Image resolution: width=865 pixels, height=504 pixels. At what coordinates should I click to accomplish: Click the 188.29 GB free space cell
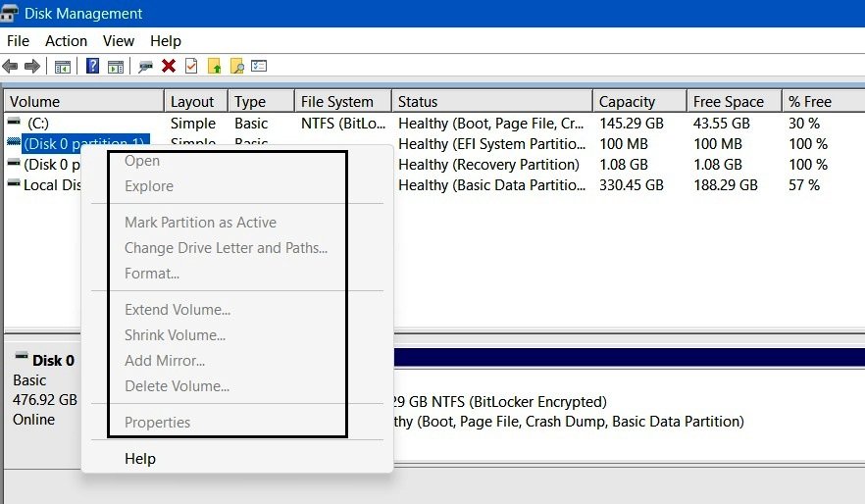[x=726, y=184]
